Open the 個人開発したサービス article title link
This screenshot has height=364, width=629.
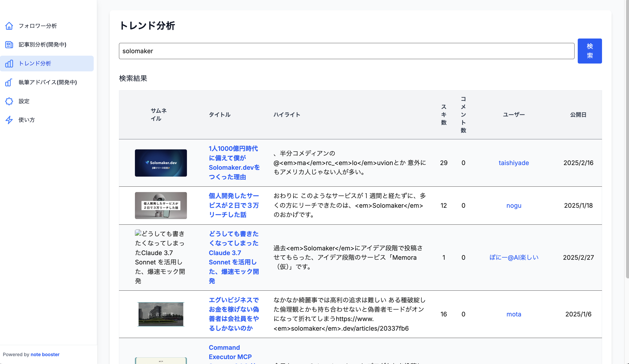(234, 205)
